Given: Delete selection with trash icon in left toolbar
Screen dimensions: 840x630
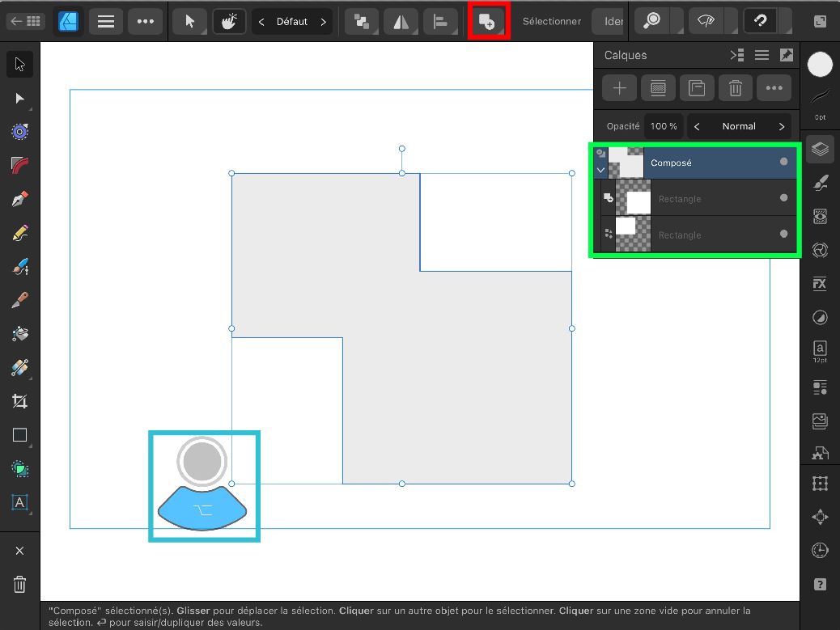Looking at the screenshot, I should click(19, 585).
